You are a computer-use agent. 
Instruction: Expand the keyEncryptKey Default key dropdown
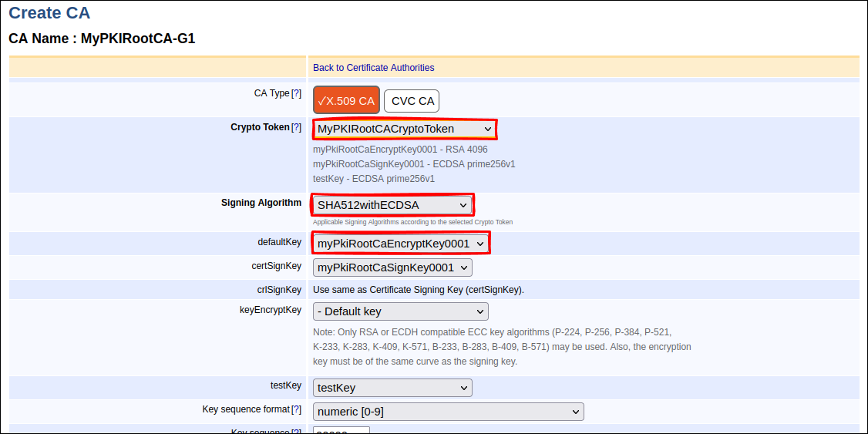click(400, 311)
